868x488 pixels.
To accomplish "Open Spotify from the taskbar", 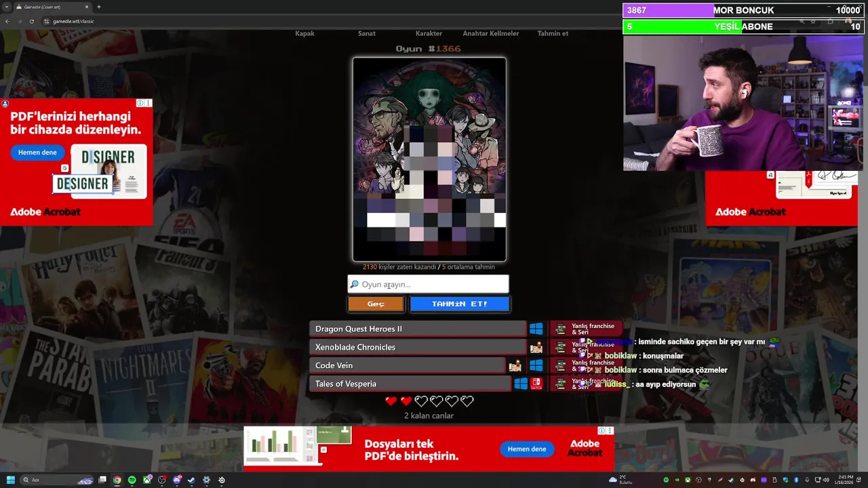I will [x=132, y=480].
